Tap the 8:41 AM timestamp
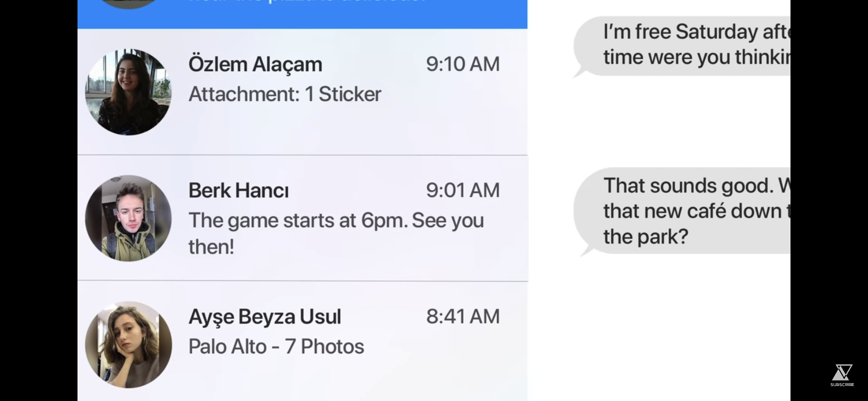The image size is (868, 401). 463,317
